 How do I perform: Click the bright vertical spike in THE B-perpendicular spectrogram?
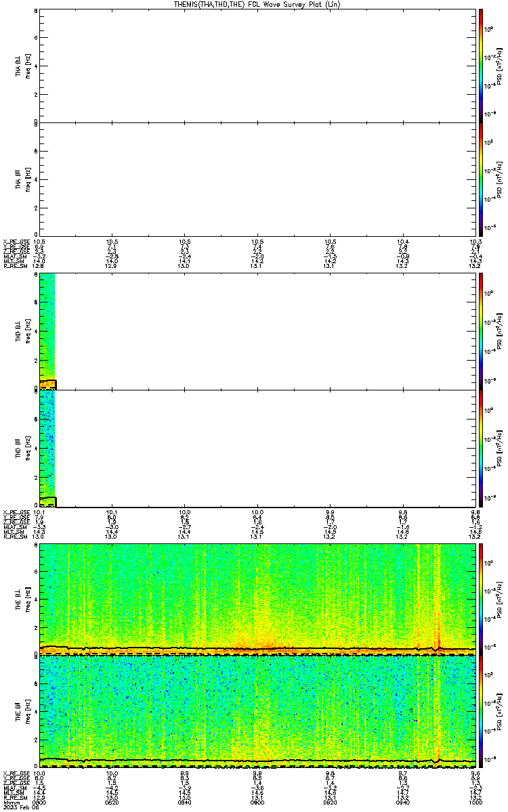click(438, 600)
